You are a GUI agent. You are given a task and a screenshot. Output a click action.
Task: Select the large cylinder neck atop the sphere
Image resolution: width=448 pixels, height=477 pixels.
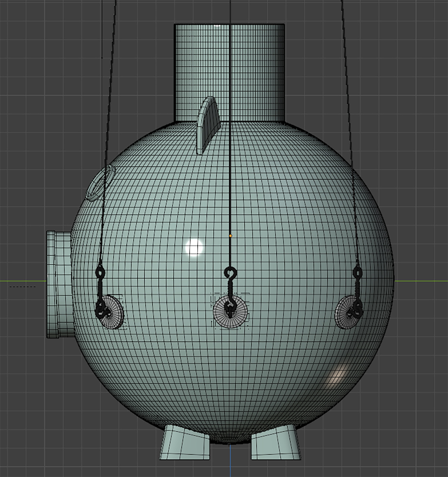229,73
